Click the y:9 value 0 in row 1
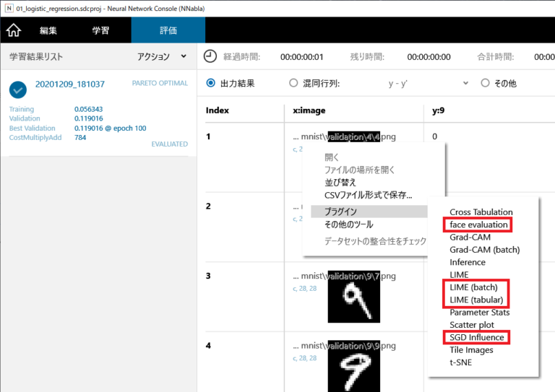This screenshot has height=392, width=555. click(434, 136)
